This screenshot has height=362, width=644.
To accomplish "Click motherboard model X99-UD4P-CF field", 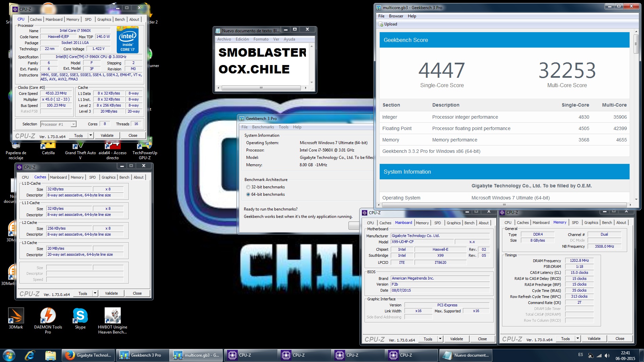I will [422, 242].
